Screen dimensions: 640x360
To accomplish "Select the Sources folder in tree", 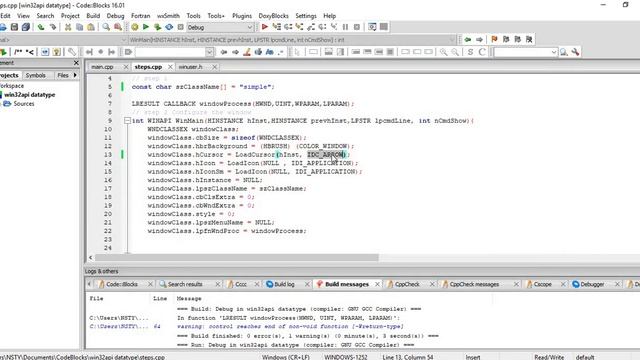I will coord(24,104).
